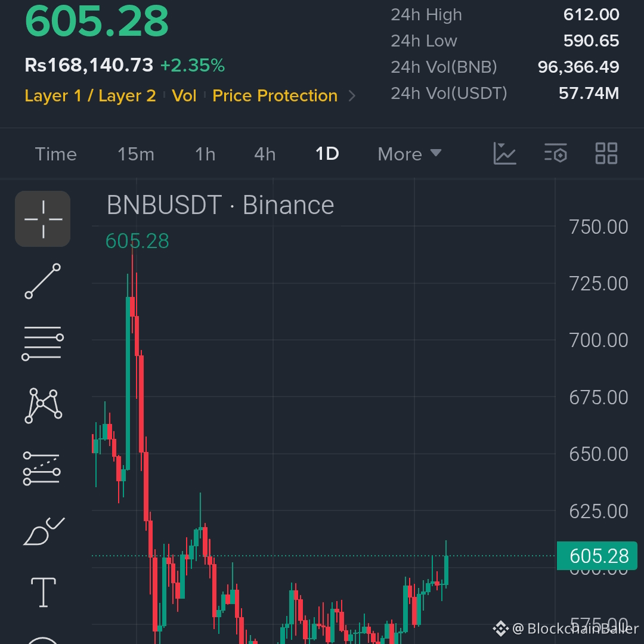
Task: Tap the Rs168,140.73 converted price
Action: [x=89, y=66]
